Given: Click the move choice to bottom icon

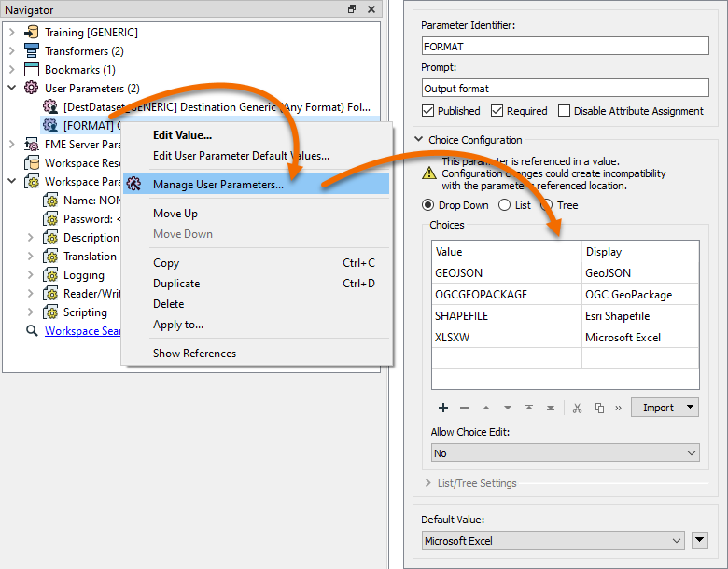Looking at the screenshot, I should click(551, 408).
